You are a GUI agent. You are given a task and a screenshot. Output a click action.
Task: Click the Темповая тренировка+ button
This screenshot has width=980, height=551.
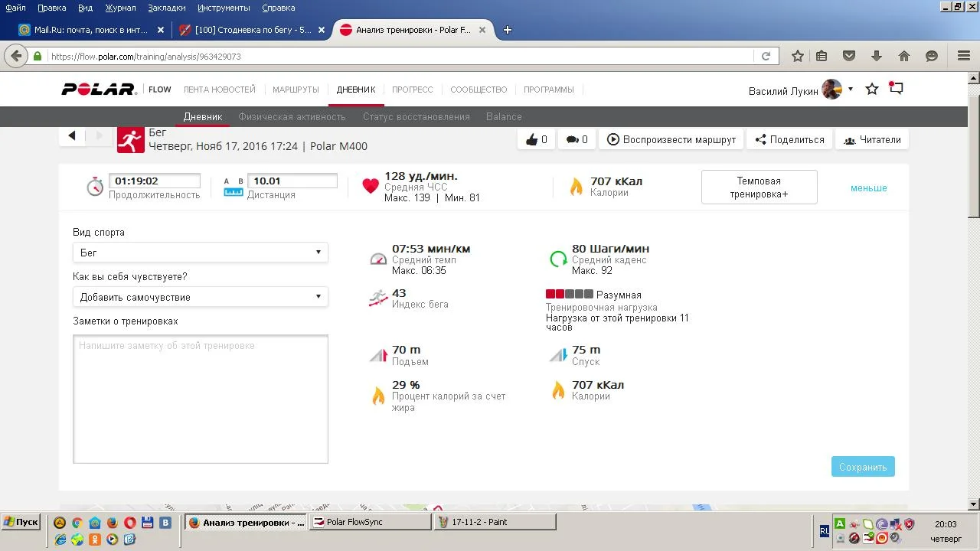[x=759, y=187]
